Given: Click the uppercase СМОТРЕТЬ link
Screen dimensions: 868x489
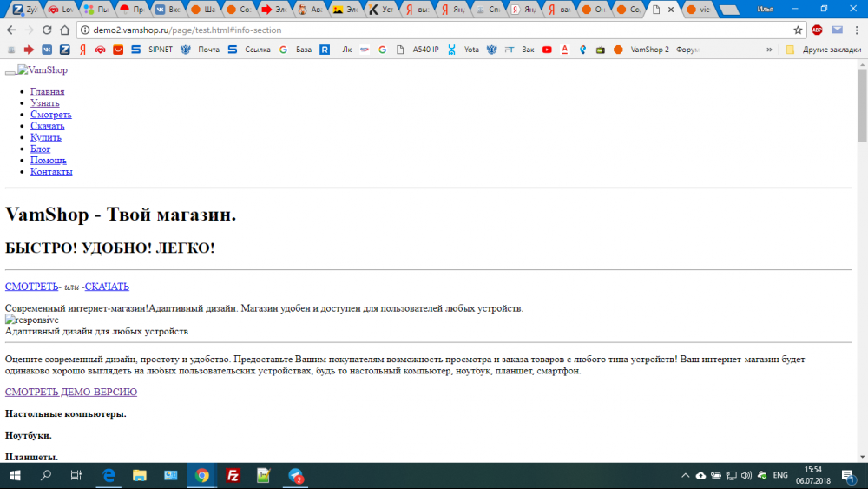Looking at the screenshot, I should 31,287.
